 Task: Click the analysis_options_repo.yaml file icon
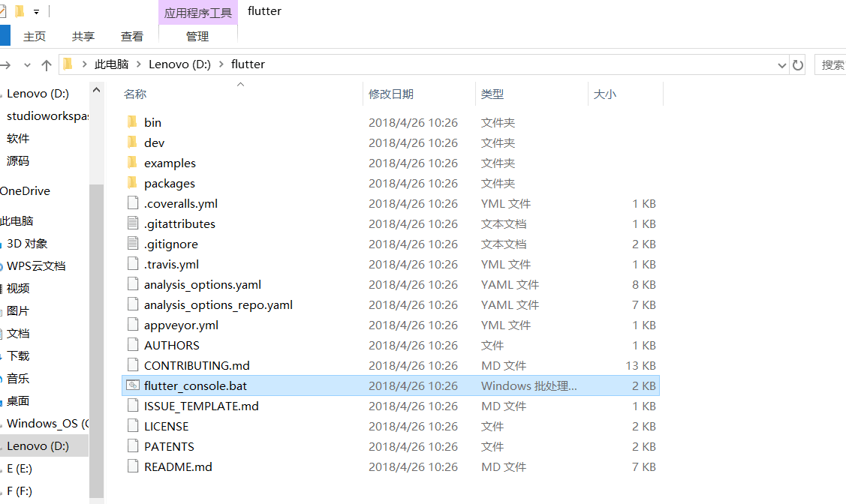coord(133,304)
